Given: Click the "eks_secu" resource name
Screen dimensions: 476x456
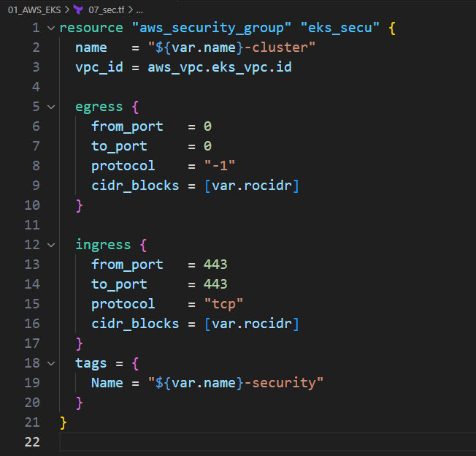Looking at the screenshot, I should [340, 28].
